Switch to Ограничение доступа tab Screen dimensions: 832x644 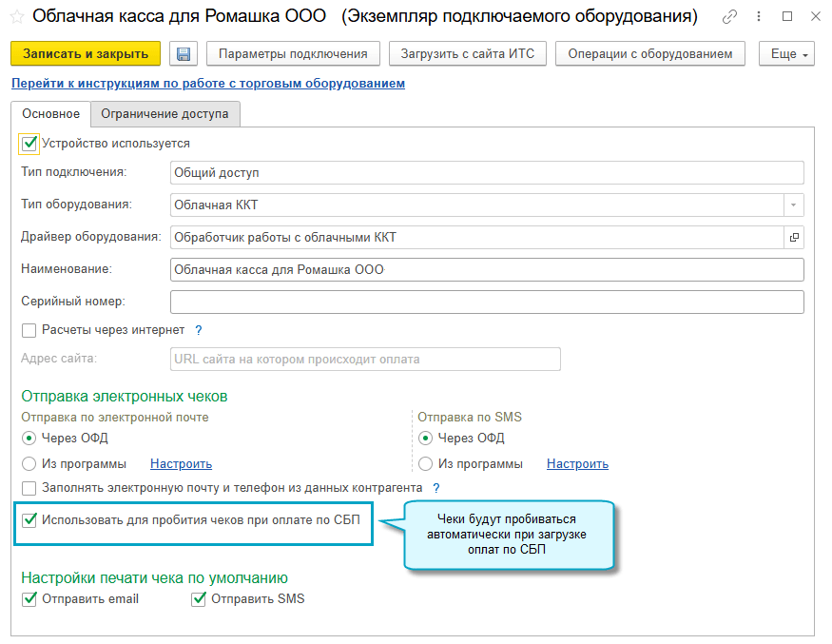165,114
